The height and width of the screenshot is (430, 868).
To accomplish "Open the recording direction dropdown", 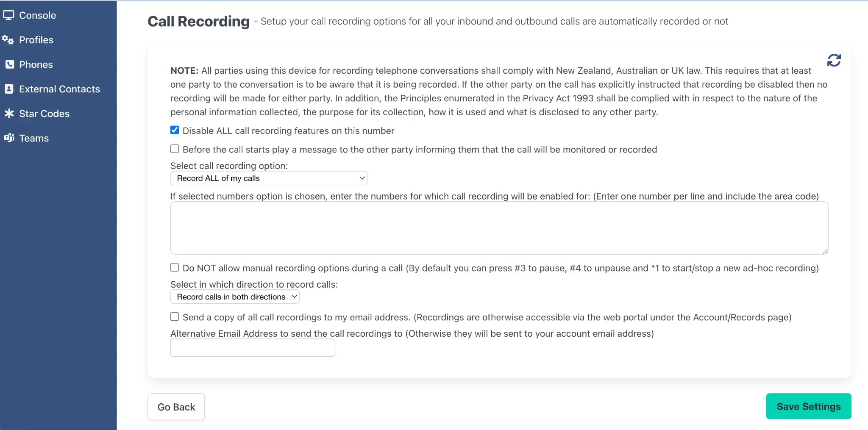I will (234, 297).
